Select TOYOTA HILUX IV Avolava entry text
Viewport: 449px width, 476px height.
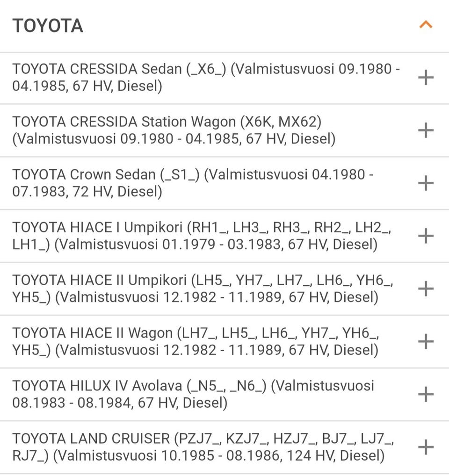click(98, 386)
